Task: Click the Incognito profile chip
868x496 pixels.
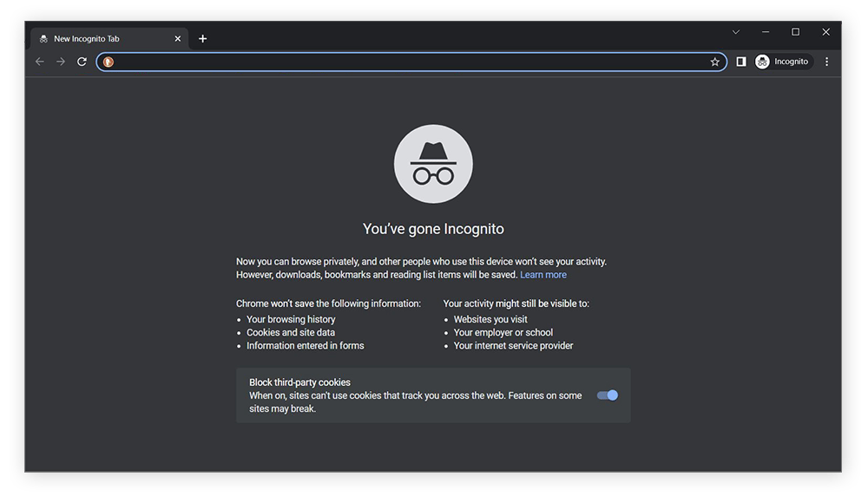Action: [782, 62]
